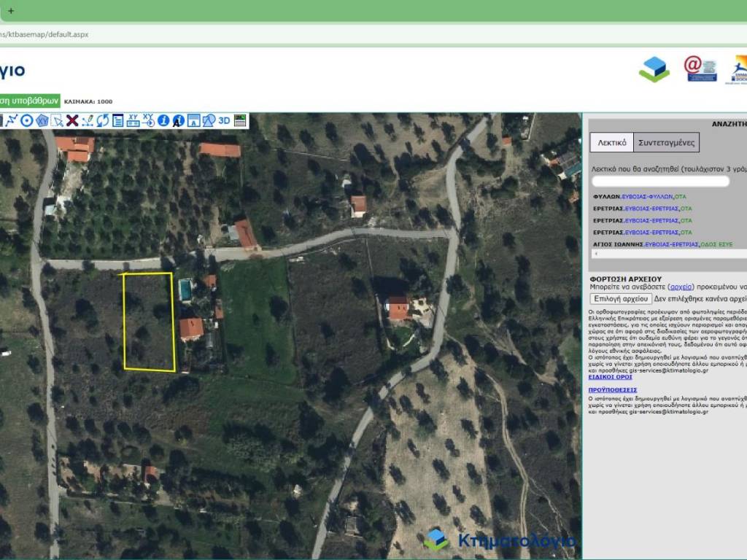Select the XY polygon tool
Viewport: 747px width, 560px height.
click(x=42, y=120)
